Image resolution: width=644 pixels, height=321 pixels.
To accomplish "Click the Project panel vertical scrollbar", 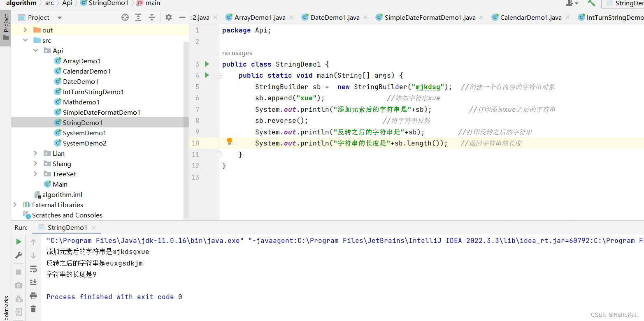I will click(186, 130).
